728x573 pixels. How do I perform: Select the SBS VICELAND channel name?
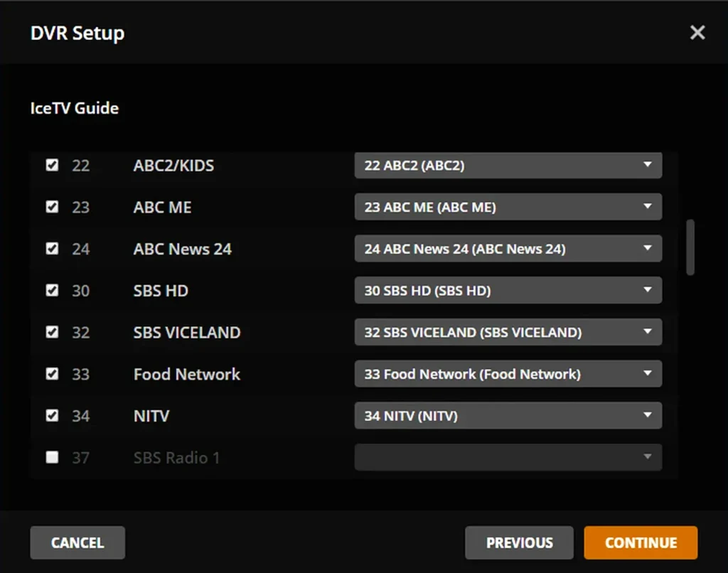point(187,333)
